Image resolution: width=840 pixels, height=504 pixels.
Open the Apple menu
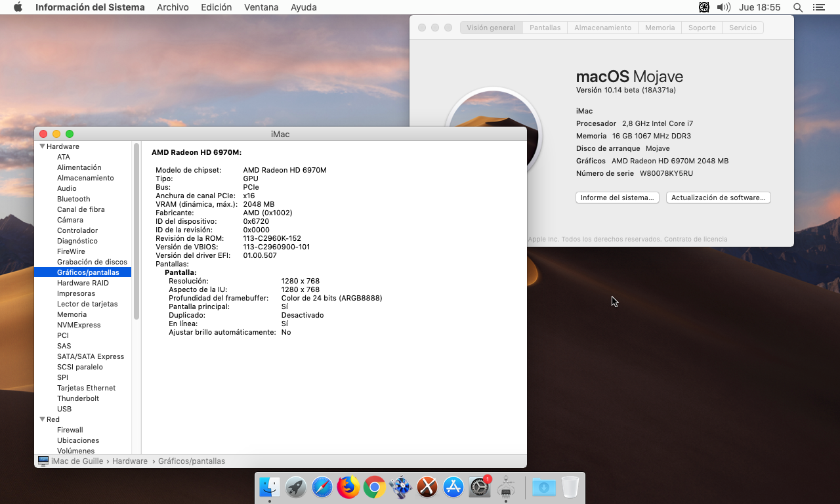18,7
